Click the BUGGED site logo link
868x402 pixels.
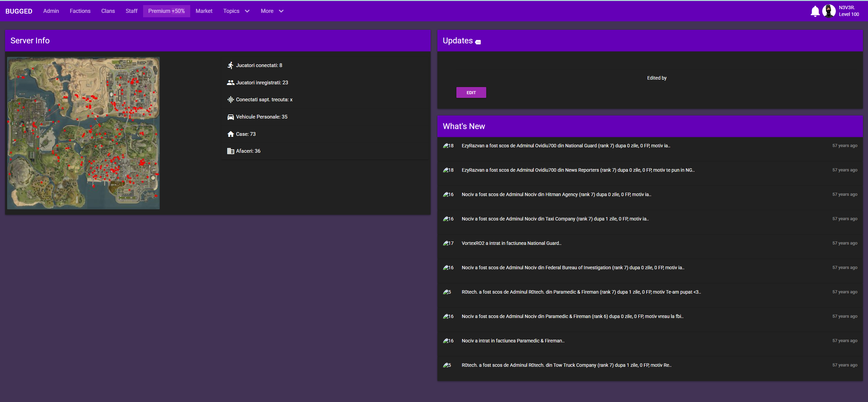click(x=19, y=11)
